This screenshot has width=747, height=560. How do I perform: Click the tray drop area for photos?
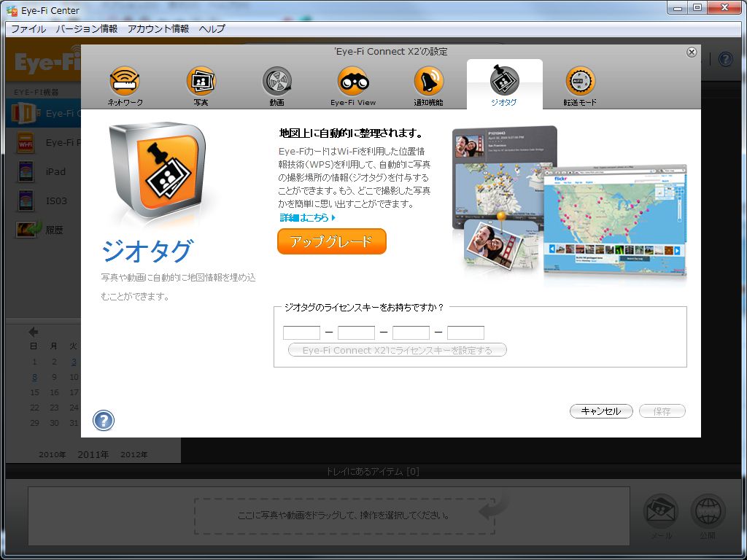pyautogui.click(x=344, y=516)
